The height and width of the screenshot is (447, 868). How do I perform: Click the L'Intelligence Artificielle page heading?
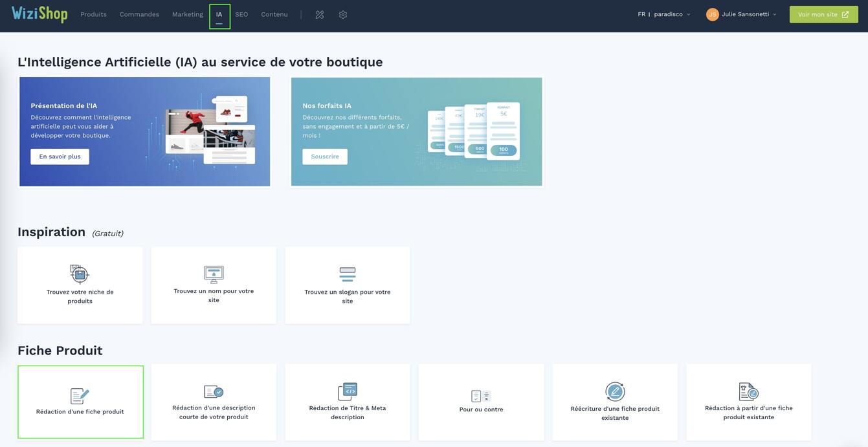pos(200,62)
